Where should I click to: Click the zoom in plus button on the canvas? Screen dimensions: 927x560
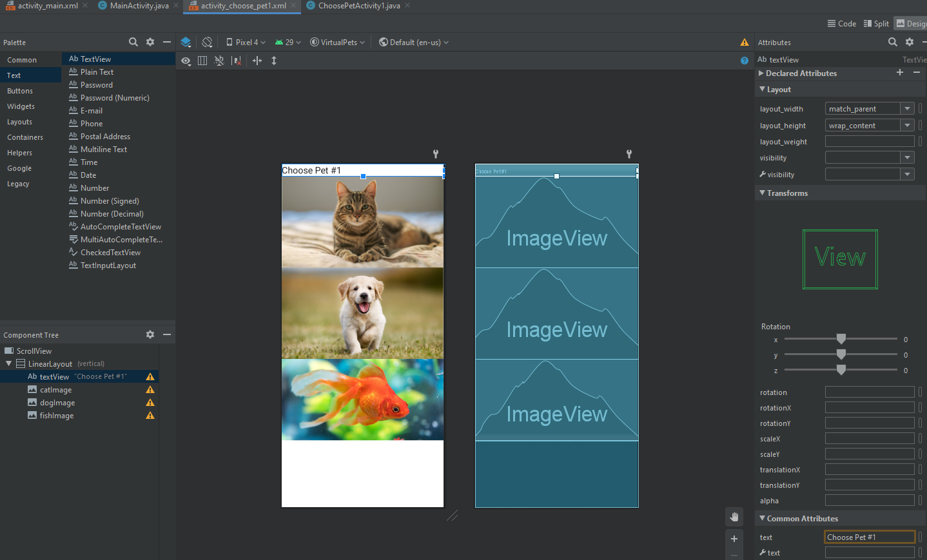tap(734, 539)
